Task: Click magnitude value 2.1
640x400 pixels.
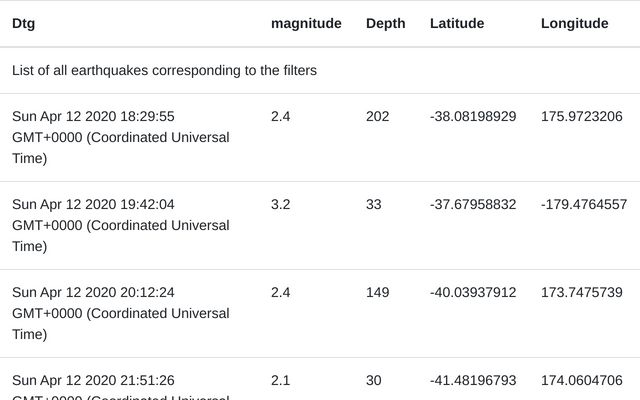Action: coord(280,380)
